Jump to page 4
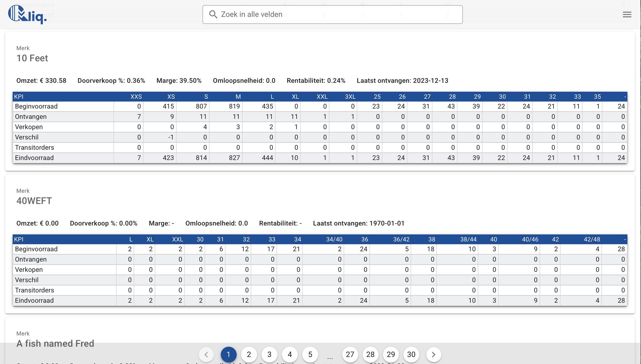The height and width of the screenshot is (364, 641). coord(290,354)
